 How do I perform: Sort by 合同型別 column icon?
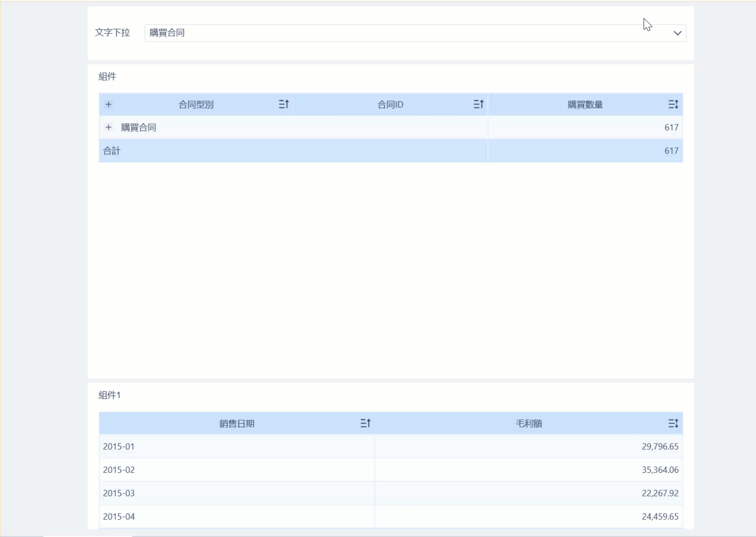pos(283,104)
